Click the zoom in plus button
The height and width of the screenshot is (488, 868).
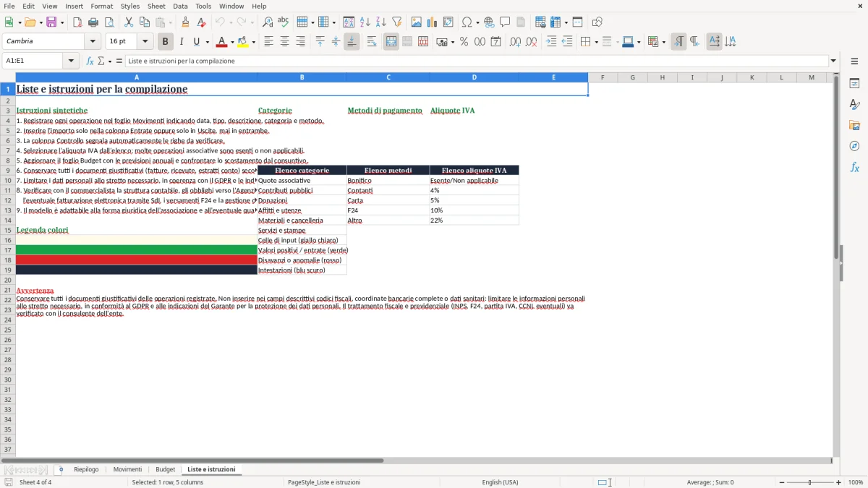click(839, 482)
